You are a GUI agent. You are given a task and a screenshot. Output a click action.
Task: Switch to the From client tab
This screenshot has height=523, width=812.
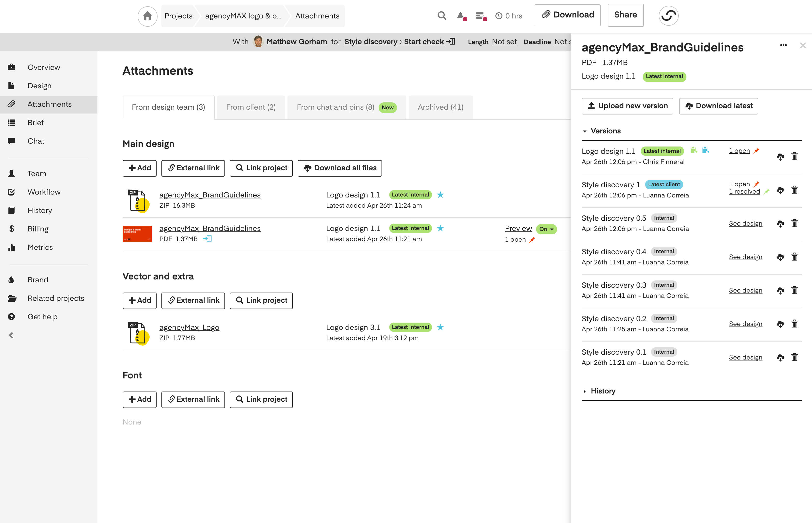pos(251,107)
